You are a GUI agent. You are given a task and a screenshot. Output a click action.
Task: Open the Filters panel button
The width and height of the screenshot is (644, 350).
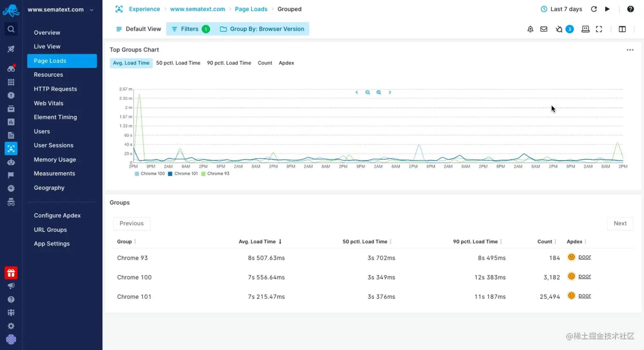point(190,29)
